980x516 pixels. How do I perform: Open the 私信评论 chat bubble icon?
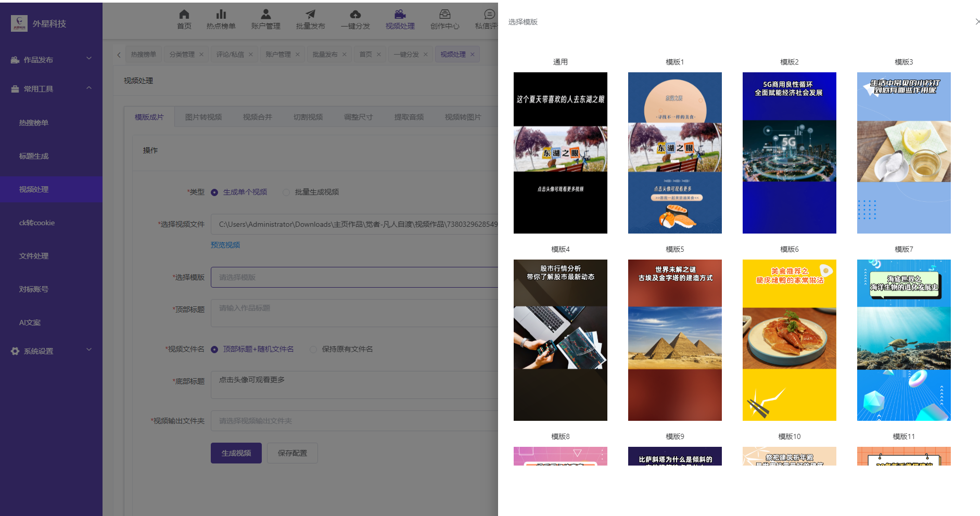[x=490, y=15]
